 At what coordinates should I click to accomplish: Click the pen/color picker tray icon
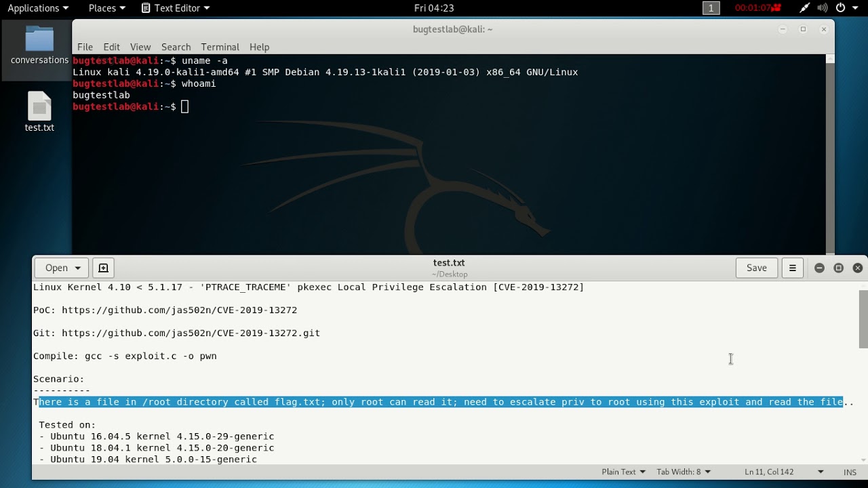click(x=804, y=8)
